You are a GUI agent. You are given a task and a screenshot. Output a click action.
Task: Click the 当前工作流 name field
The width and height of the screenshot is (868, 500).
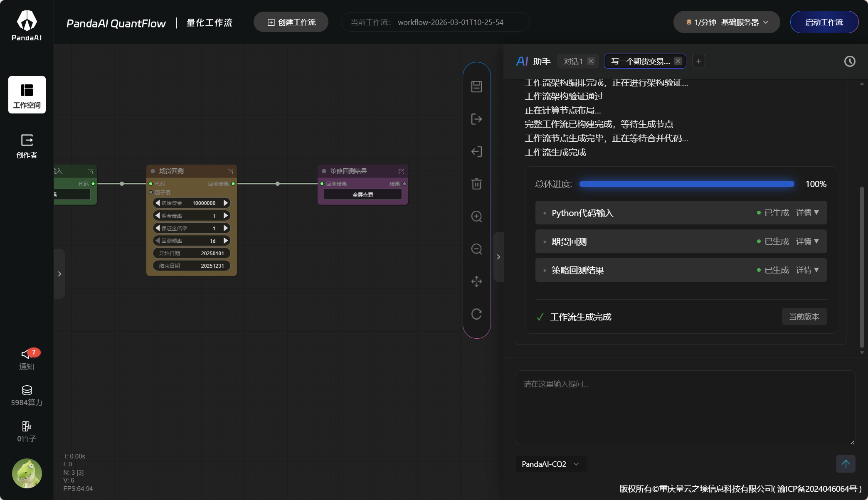point(435,22)
